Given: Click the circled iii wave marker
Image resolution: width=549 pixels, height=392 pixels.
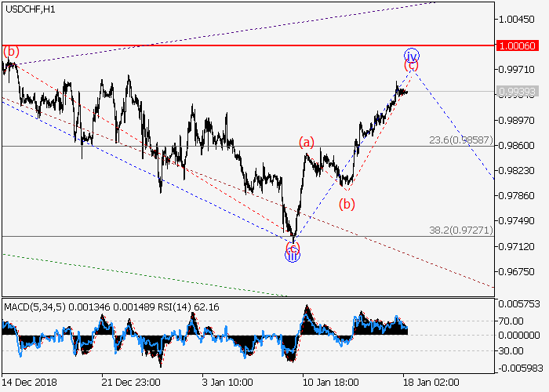Looking at the screenshot, I should click(292, 255).
